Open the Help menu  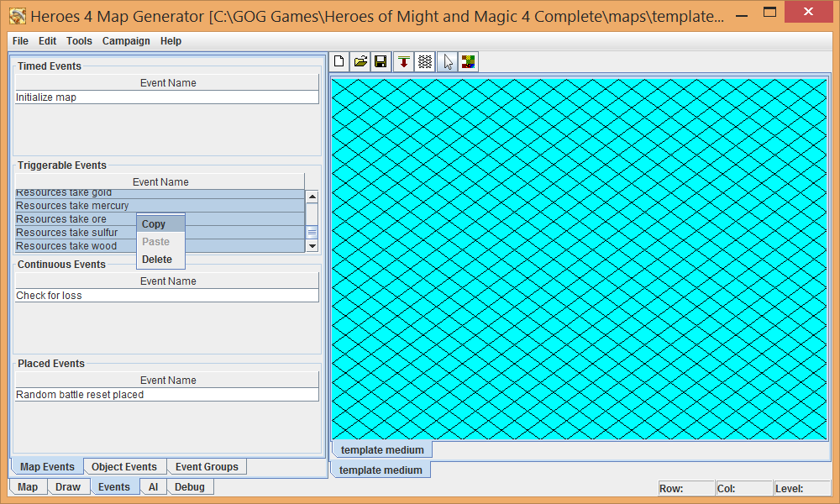[x=171, y=40]
